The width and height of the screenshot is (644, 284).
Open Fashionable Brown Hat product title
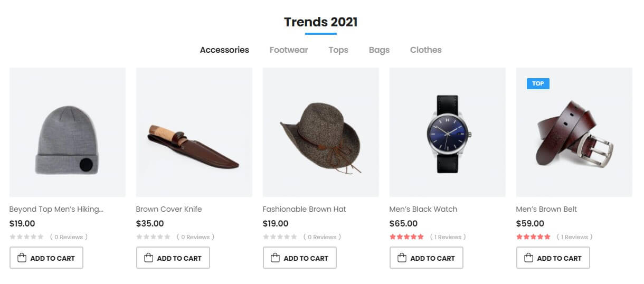pos(304,209)
